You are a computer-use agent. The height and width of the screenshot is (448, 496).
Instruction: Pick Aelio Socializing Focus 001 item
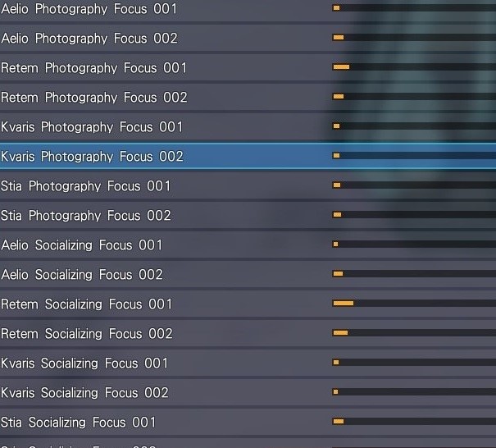tap(248, 245)
